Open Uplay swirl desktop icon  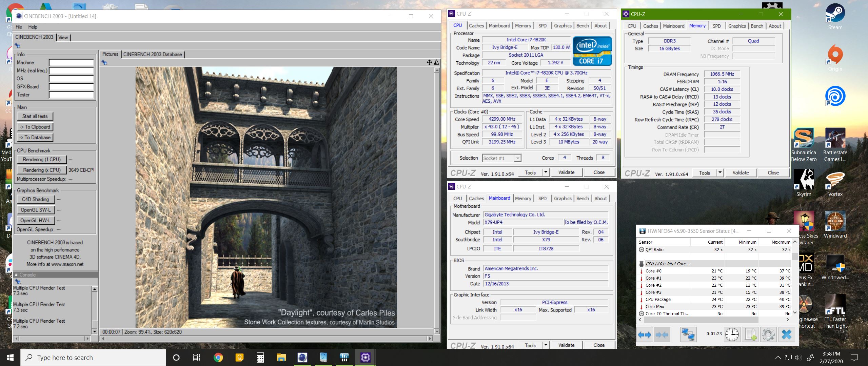point(835,96)
